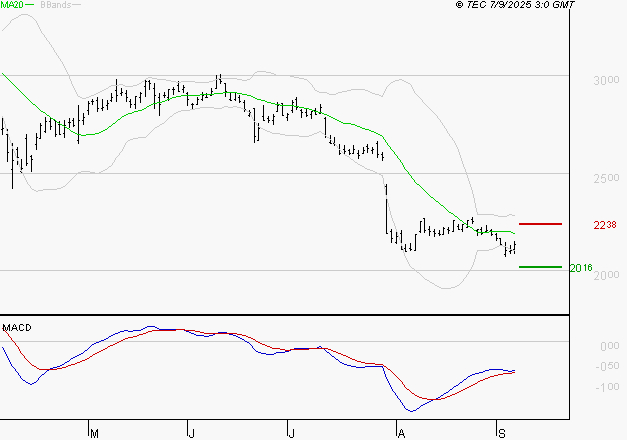
Task: Click the M month marker on time axis
Action: [94, 434]
